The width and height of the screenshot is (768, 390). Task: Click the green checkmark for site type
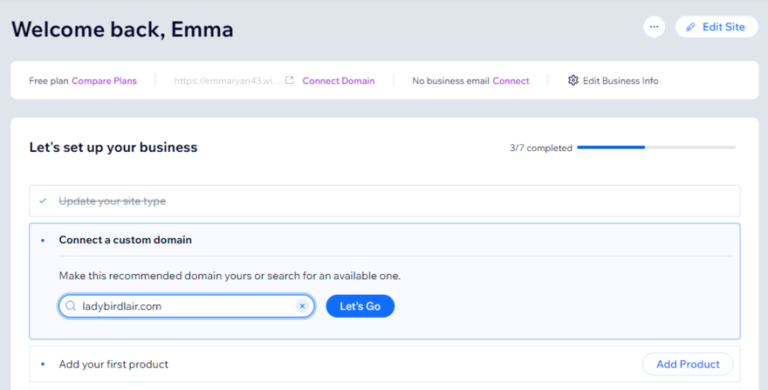tap(43, 201)
